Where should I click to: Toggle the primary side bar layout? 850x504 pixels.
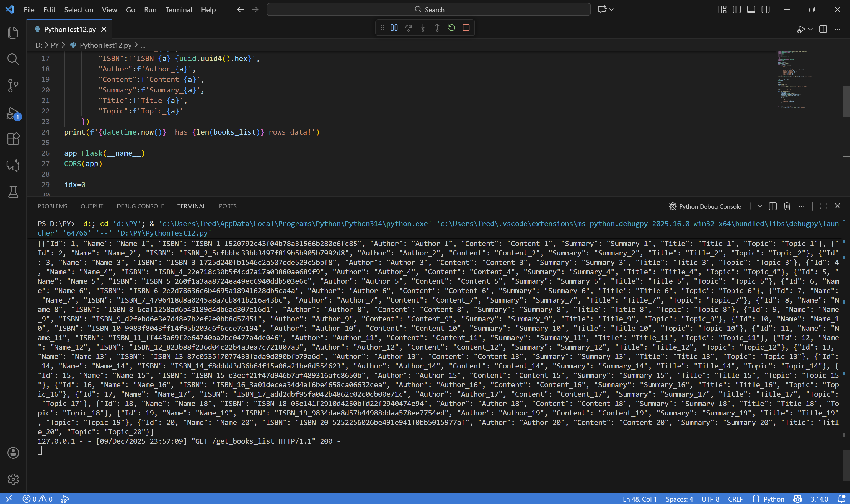[x=737, y=9]
